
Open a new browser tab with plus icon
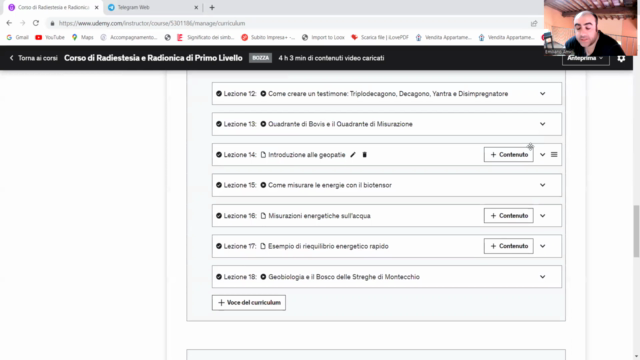[212, 7]
